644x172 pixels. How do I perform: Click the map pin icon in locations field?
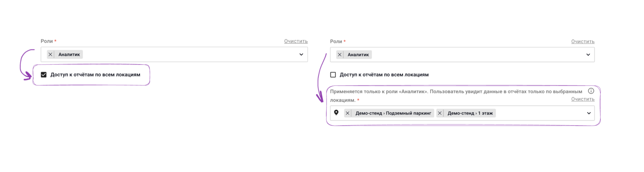[x=336, y=113]
